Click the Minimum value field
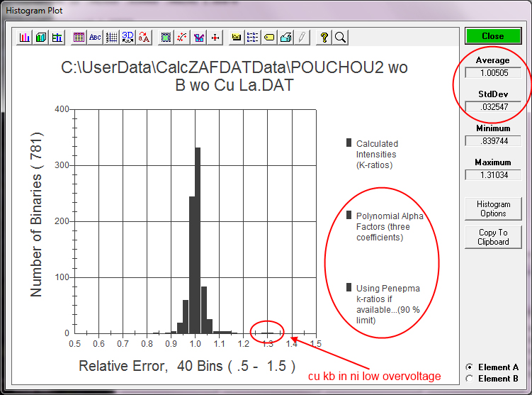This screenshot has width=532, height=395. pyautogui.click(x=492, y=141)
